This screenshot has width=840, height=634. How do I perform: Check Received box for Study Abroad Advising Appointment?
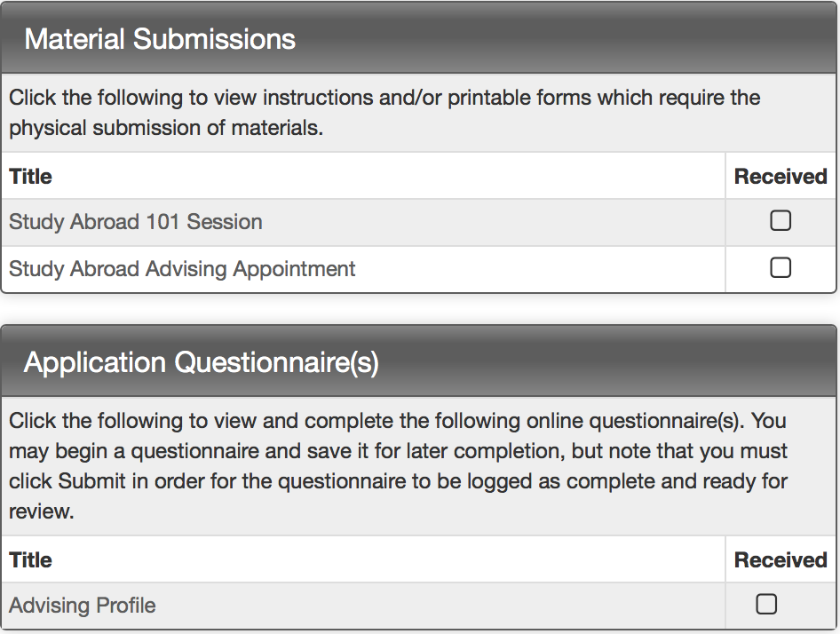[x=781, y=267]
